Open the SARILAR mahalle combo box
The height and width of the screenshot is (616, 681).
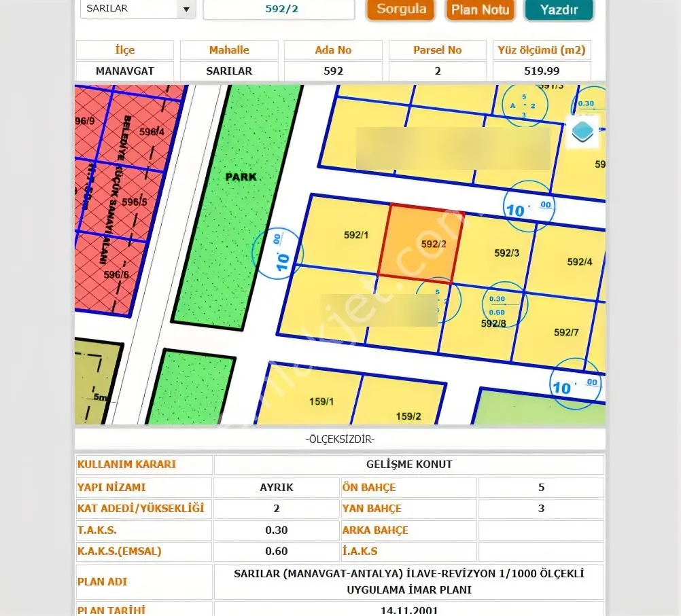(138, 9)
